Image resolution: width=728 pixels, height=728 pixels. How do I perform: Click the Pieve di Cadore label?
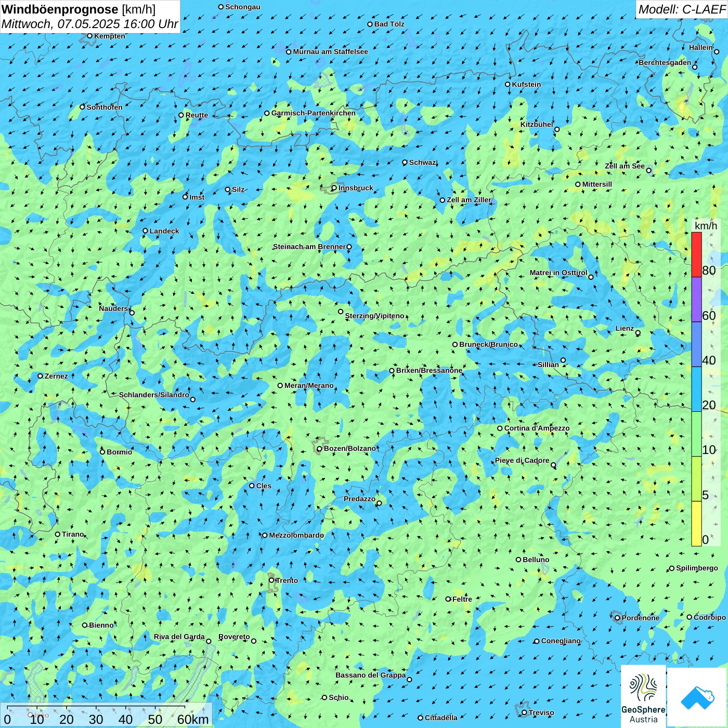[522, 460]
